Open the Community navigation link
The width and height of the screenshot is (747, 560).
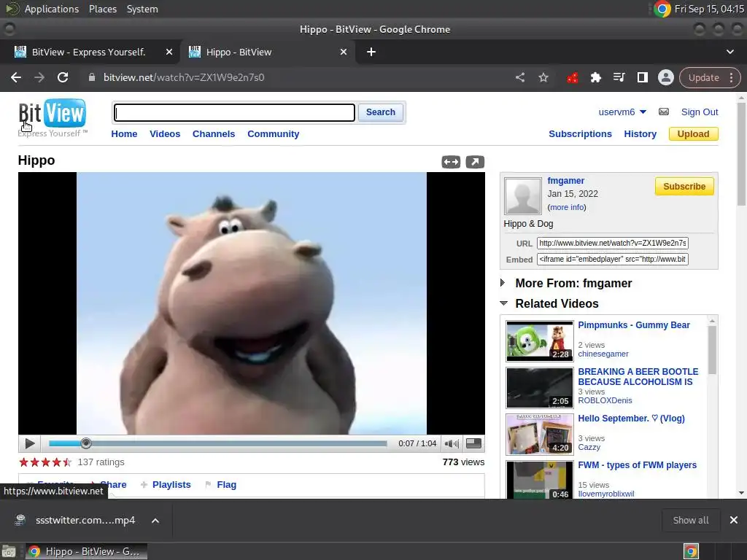coord(274,134)
